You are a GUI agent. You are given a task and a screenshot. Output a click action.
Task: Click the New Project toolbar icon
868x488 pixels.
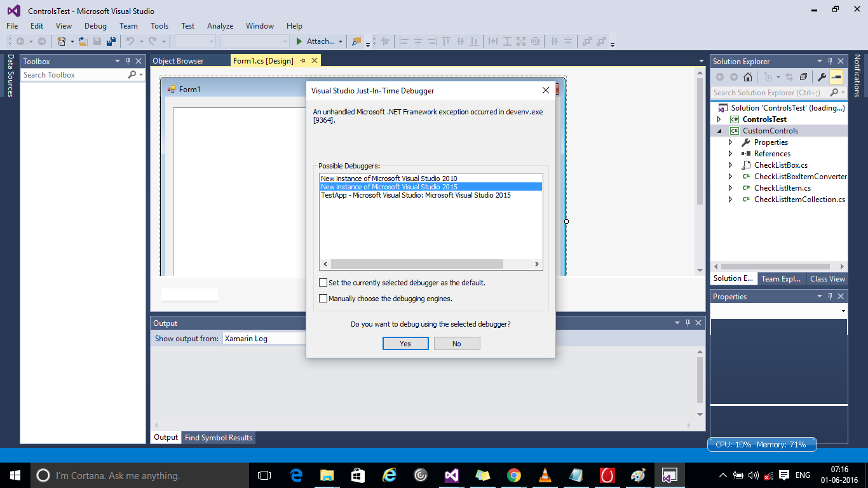pos(62,41)
